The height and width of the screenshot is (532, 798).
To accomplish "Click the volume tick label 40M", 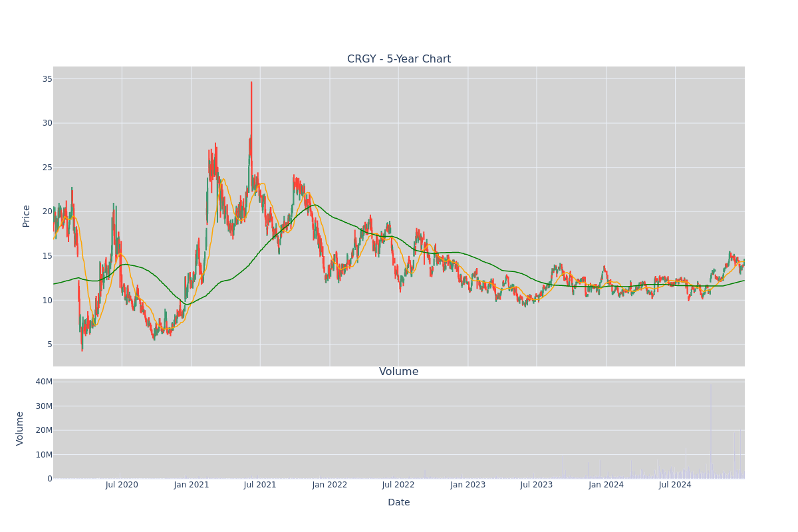I will (x=44, y=382).
